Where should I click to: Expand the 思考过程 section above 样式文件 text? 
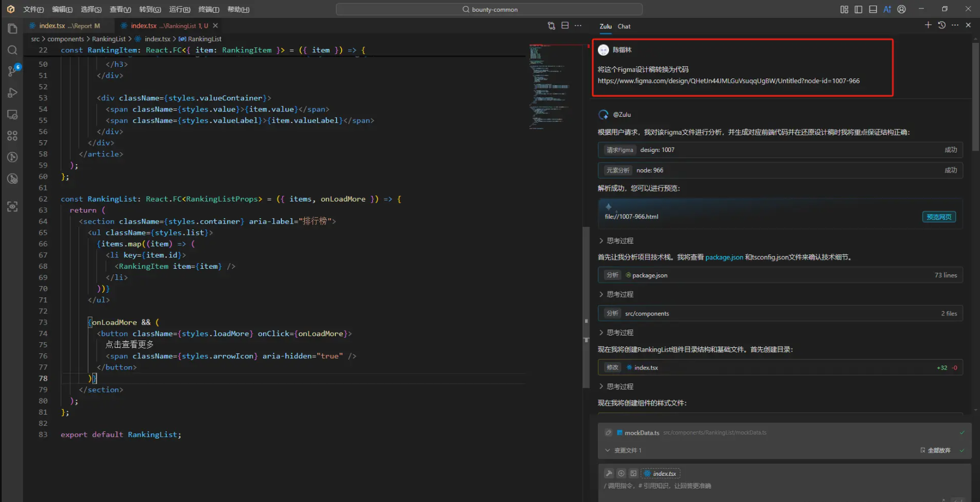(x=616, y=387)
